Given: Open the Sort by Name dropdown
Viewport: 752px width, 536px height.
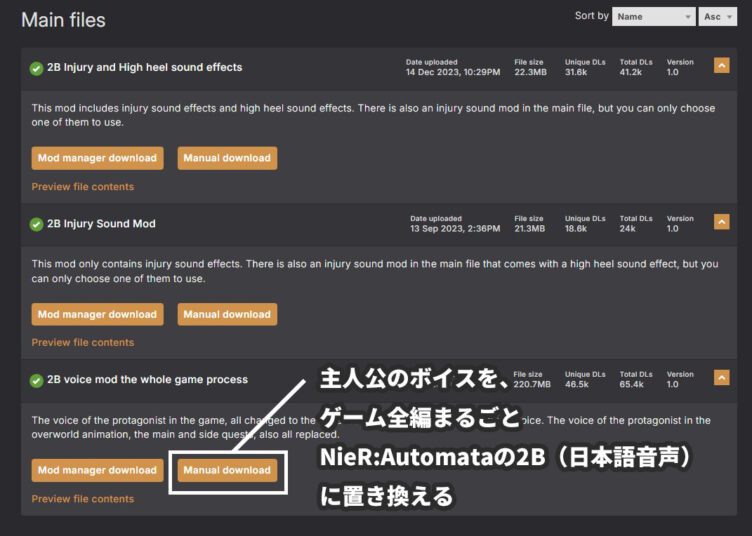Looking at the screenshot, I should point(654,17).
